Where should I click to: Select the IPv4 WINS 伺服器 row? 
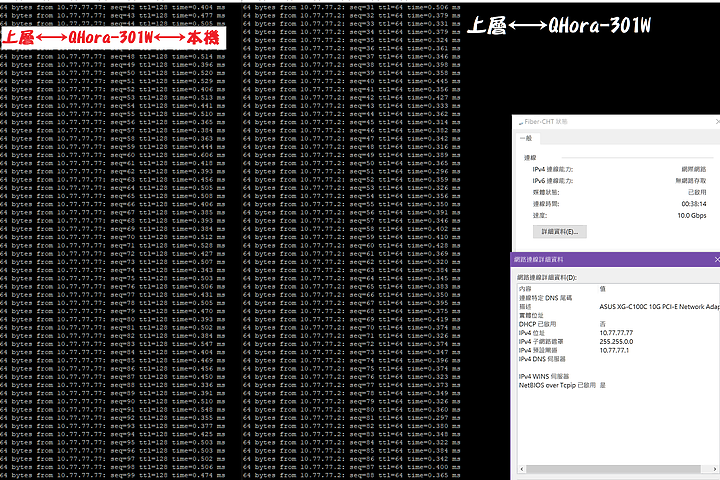(x=544, y=376)
